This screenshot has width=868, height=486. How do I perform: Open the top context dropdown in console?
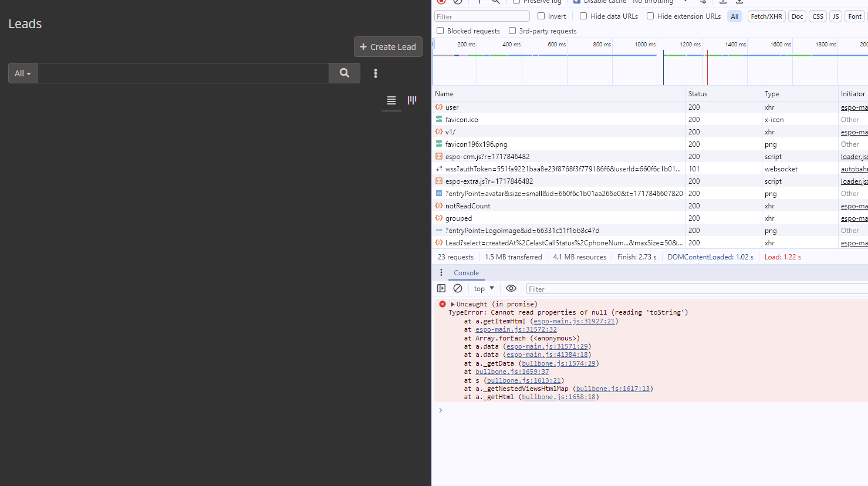[484, 288]
